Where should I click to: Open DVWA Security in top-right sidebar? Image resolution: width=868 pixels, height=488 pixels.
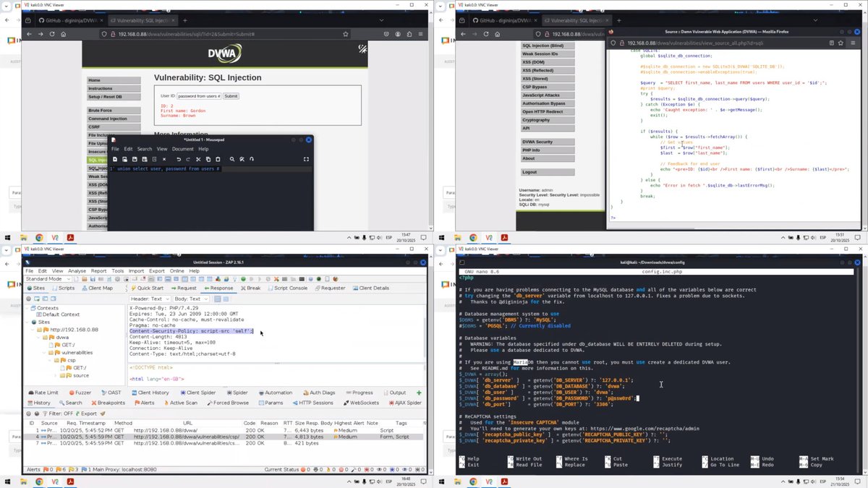(x=548, y=142)
